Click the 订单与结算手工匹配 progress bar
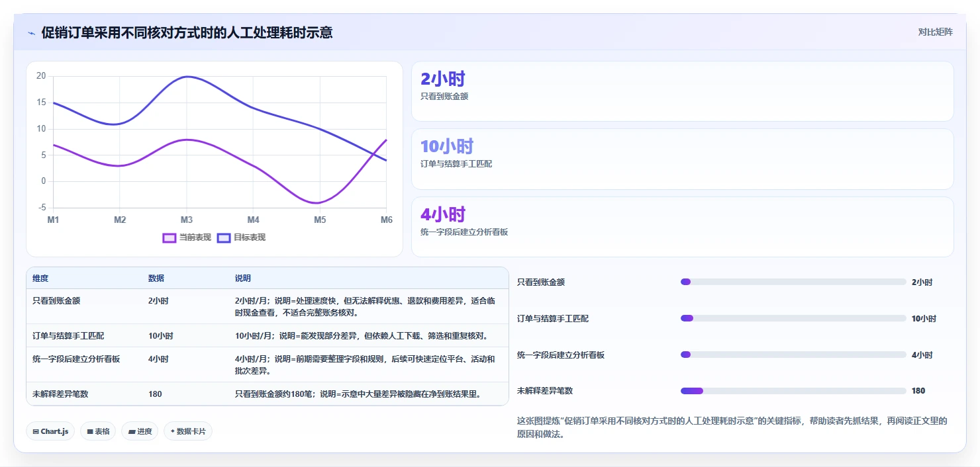The image size is (980, 467). pyautogui.click(x=793, y=318)
